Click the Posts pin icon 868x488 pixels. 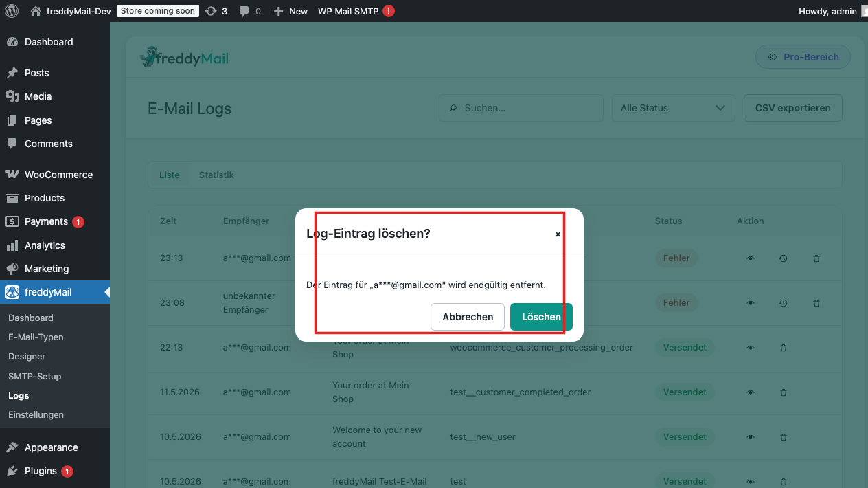pos(12,73)
